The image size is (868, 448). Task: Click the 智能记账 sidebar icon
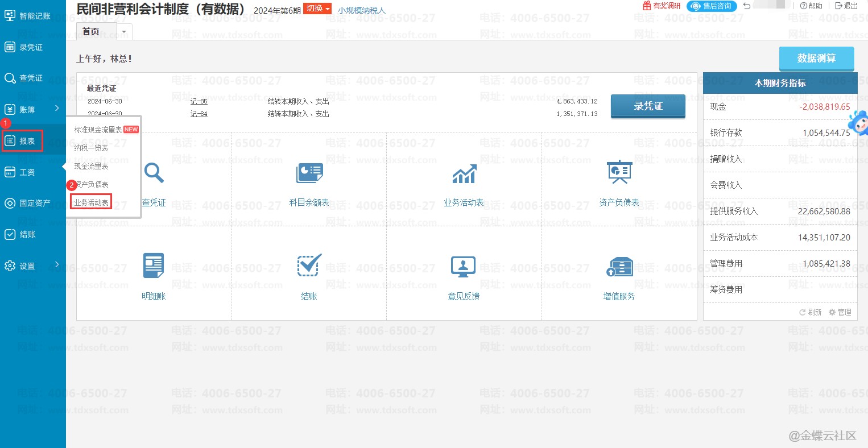click(10, 16)
